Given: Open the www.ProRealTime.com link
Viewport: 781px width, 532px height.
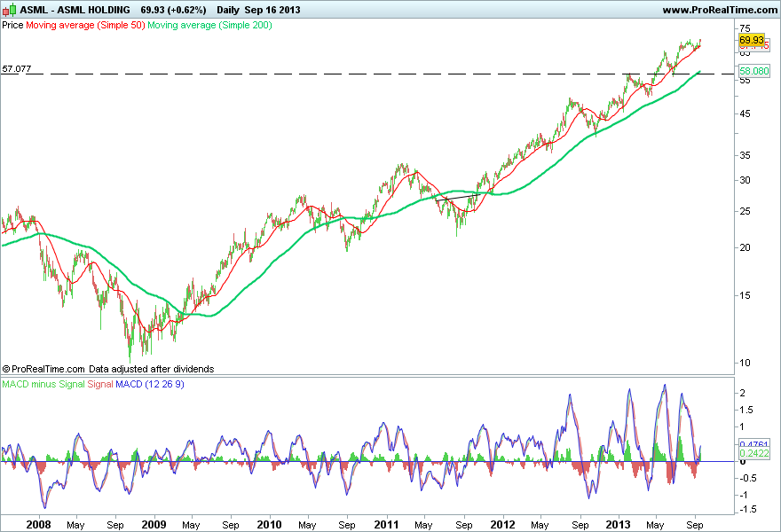Looking at the screenshot, I should 720,10.
